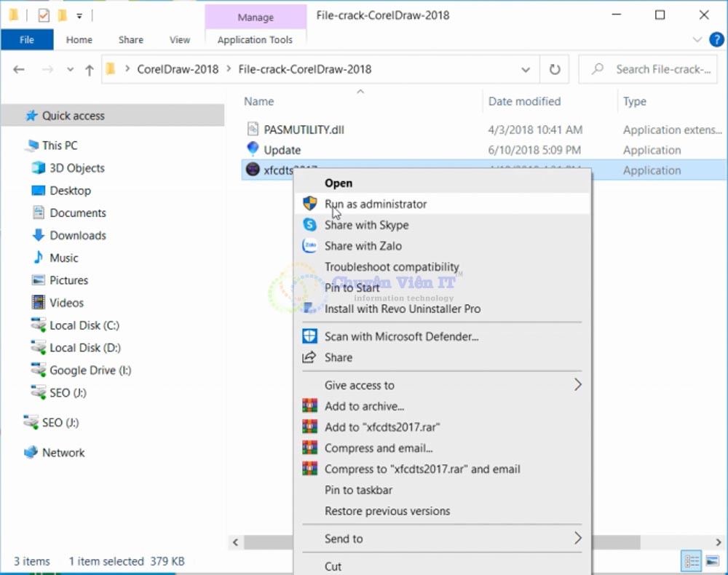Expand the Send to submenu
This screenshot has width=728, height=575.
pos(442,539)
